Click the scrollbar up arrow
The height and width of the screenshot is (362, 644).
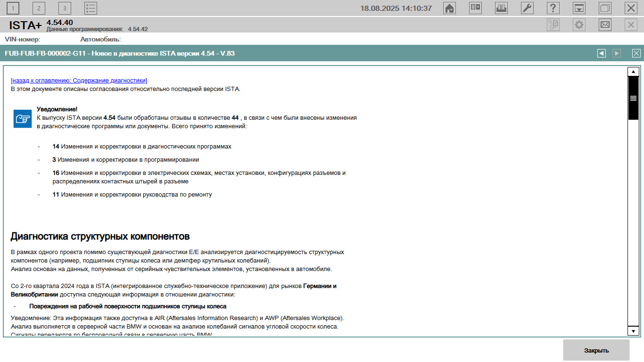(x=633, y=72)
